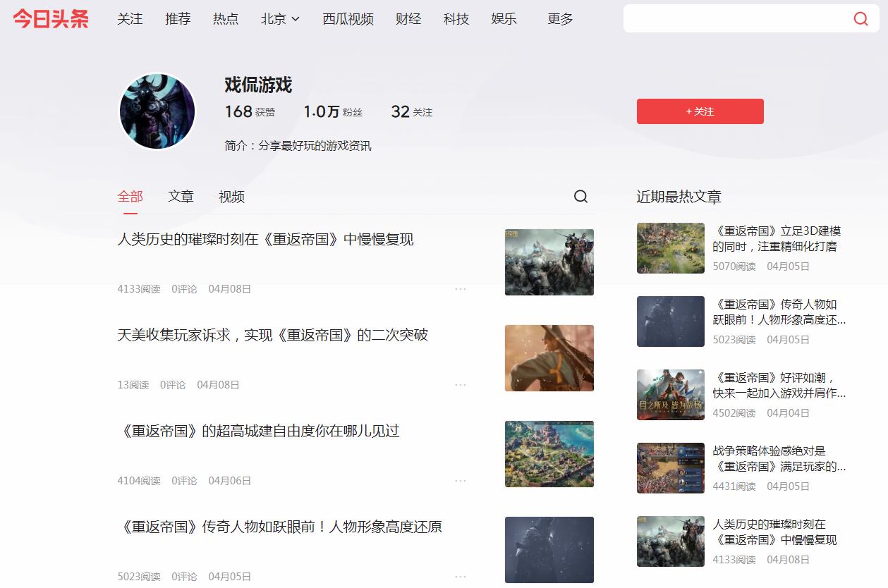Image resolution: width=888 pixels, height=588 pixels.
Task: Click 13阅读 under 天美收集玩家诉求 article
Action: click(133, 385)
